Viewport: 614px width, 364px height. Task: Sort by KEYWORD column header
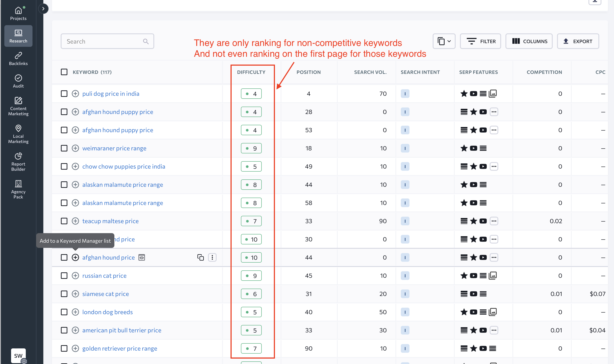92,72
